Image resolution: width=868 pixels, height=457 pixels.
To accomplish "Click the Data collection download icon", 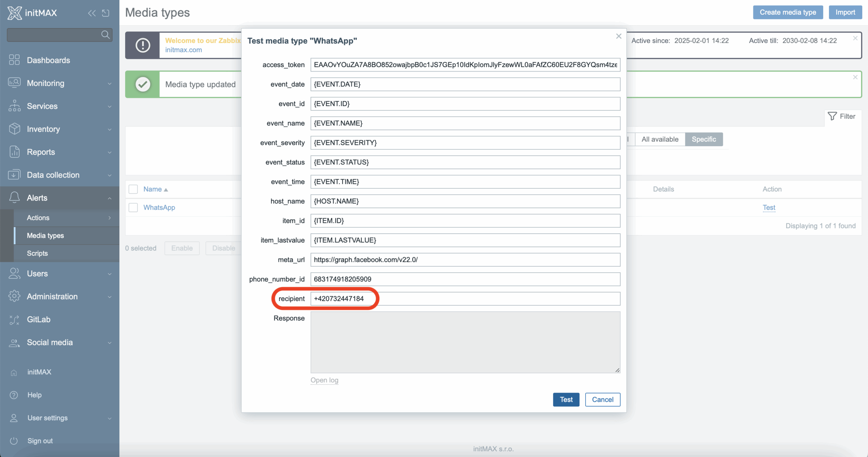I will click(x=14, y=175).
